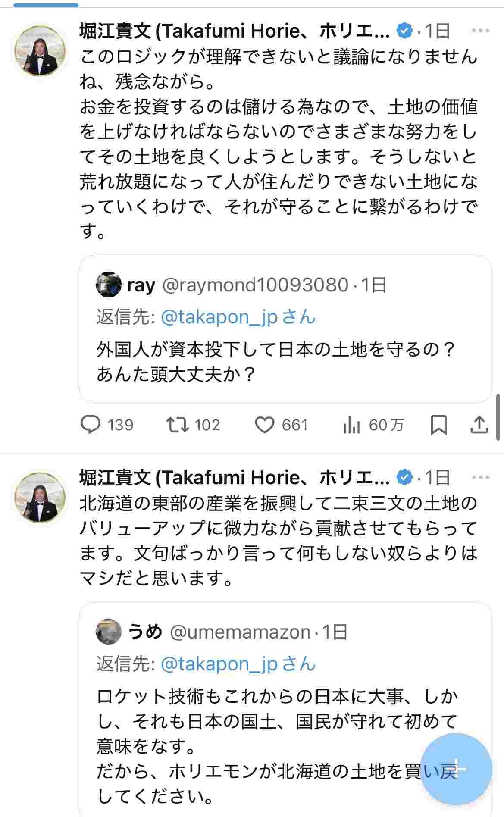Tap the verified badge on the second tweet
Viewport: 504px width, 817px height.
click(x=404, y=477)
